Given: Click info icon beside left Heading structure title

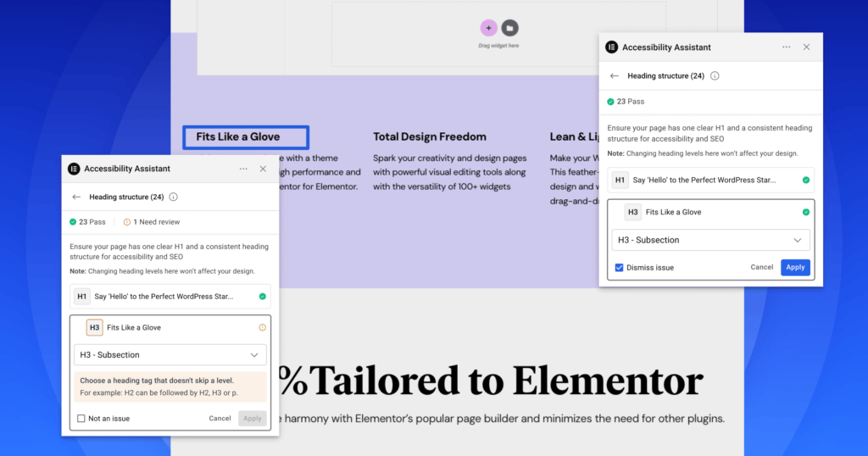Looking at the screenshot, I should tap(173, 197).
